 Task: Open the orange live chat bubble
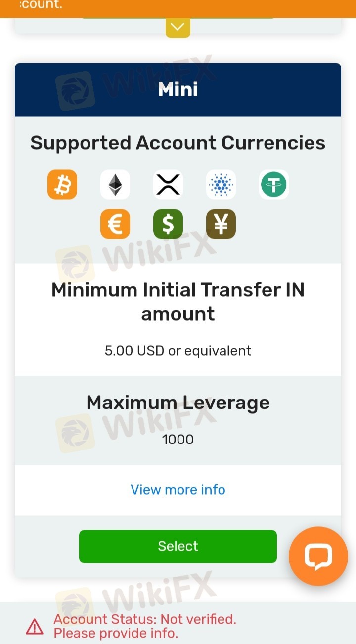(x=318, y=557)
